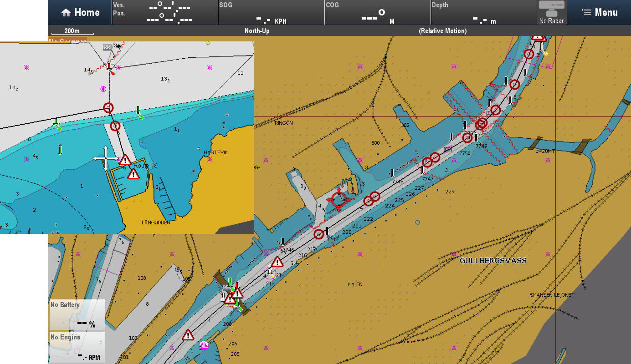This screenshot has width=631, height=364.
Task: Tap the SOG speed data box
Action: [271, 12]
